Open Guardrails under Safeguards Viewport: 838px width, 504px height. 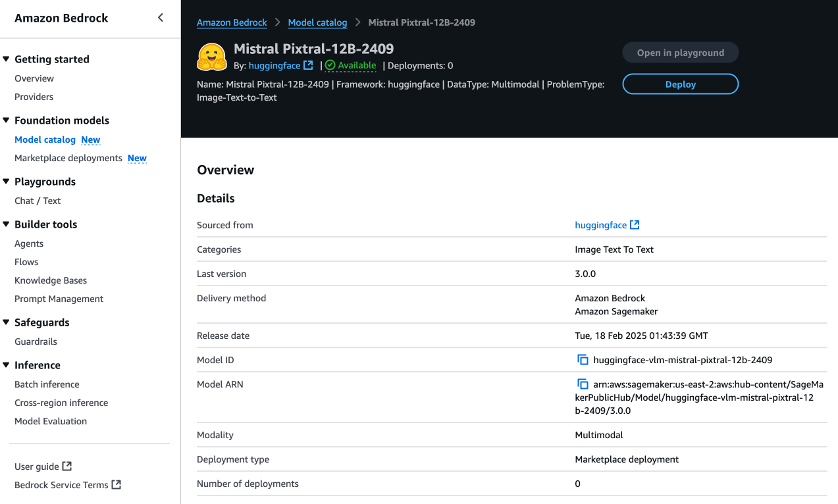click(36, 341)
